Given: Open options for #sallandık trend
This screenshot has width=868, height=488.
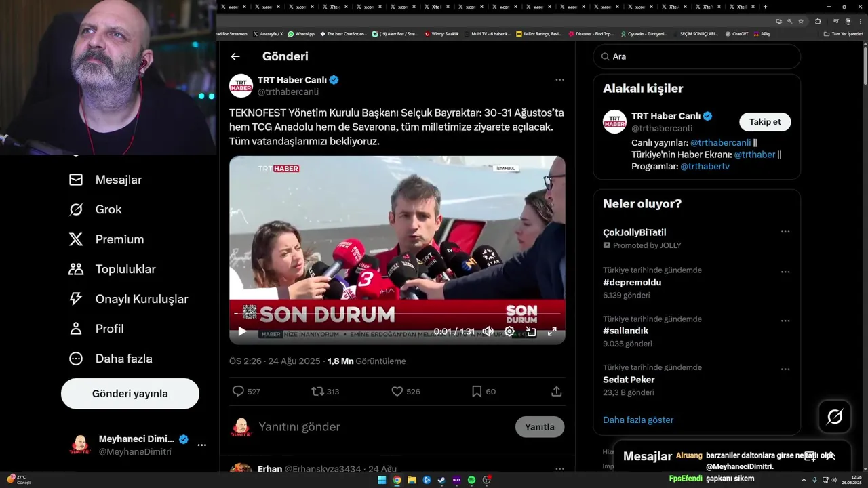Looking at the screenshot, I should 785,321.
